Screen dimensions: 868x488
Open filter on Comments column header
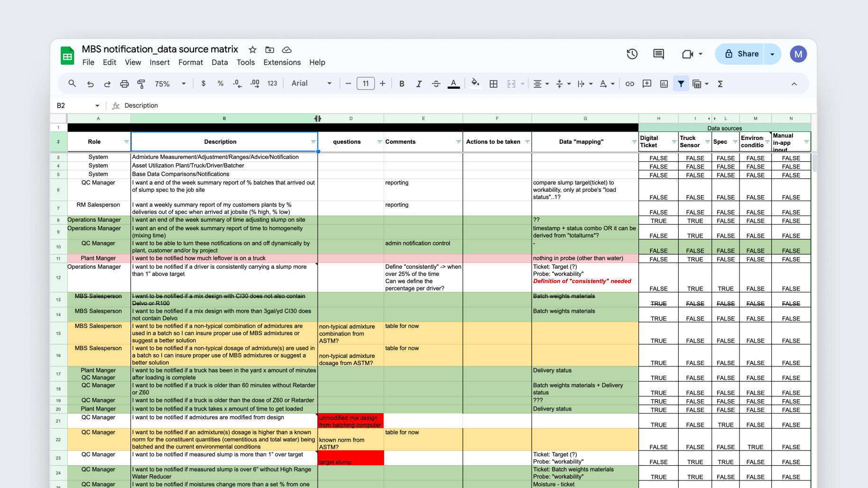click(x=458, y=142)
